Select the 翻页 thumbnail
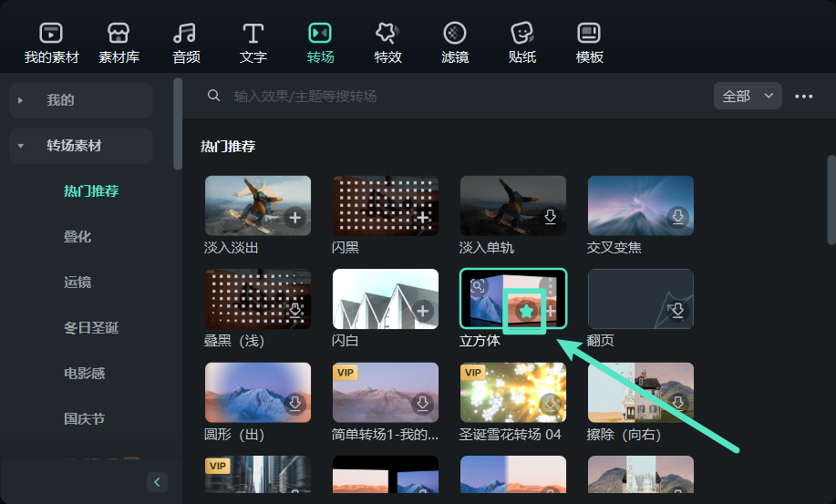 click(x=640, y=299)
